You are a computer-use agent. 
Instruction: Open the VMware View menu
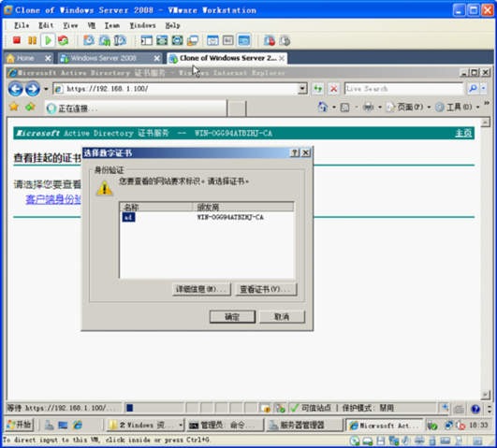click(70, 25)
